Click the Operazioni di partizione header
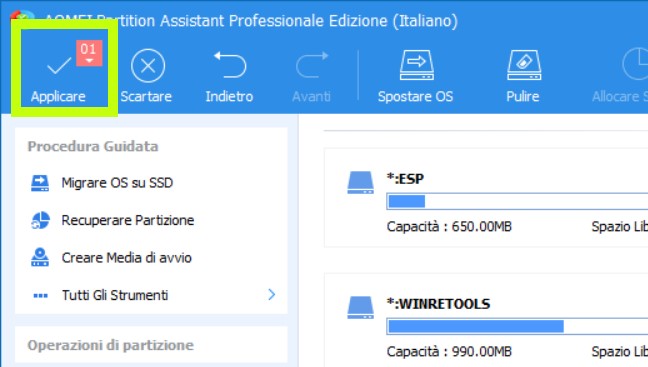This screenshot has height=367, width=648. click(x=111, y=346)
